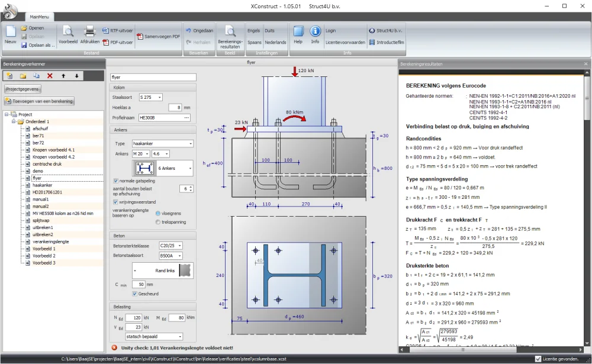Click the blue Info icon
Image resolution: width=592 pixels, height=364 pixels.
coord(315,31)
